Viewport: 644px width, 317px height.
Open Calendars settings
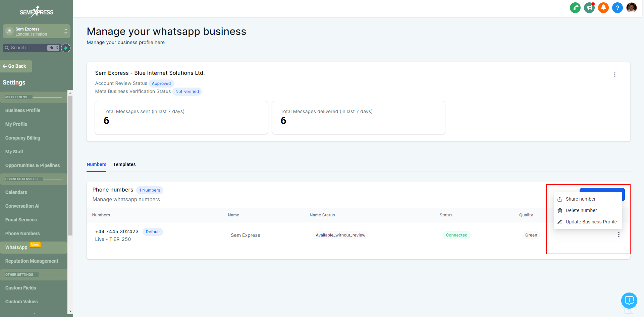(x=16, y=192)
